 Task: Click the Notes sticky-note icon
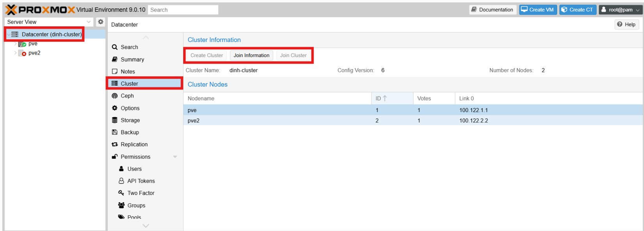click(115, 72)
